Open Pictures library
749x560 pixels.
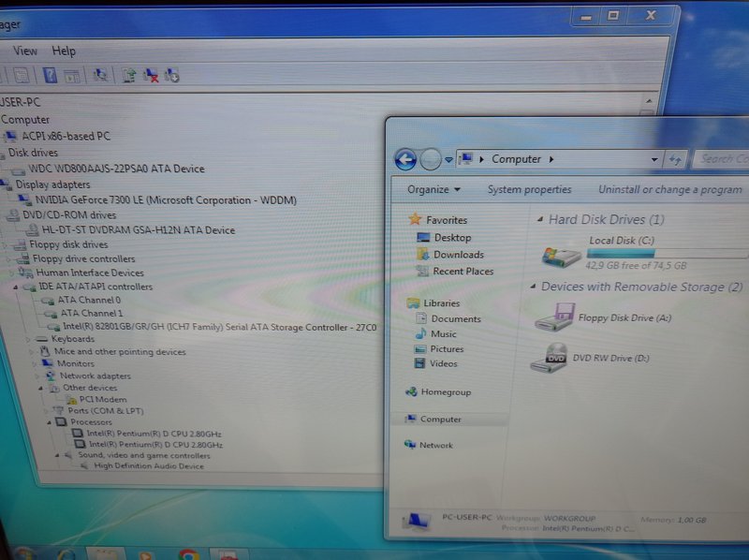447,348
